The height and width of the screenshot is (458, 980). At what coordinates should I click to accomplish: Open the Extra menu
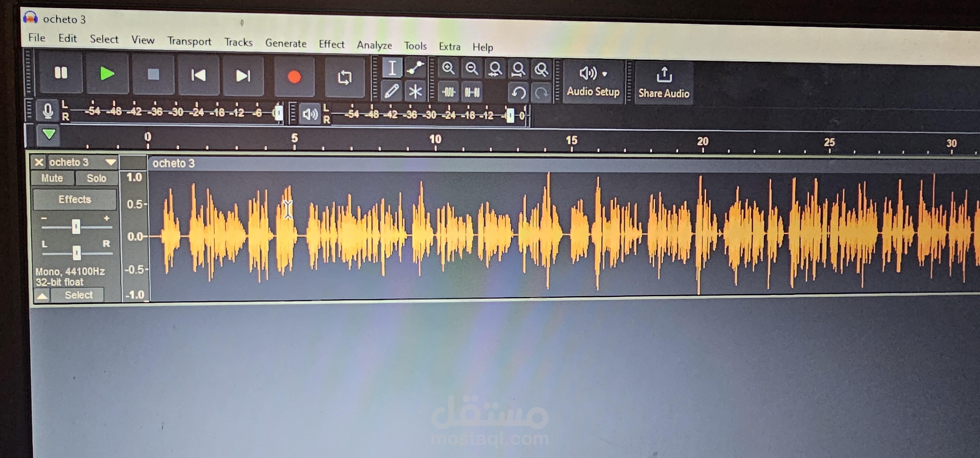coord(449,46)
